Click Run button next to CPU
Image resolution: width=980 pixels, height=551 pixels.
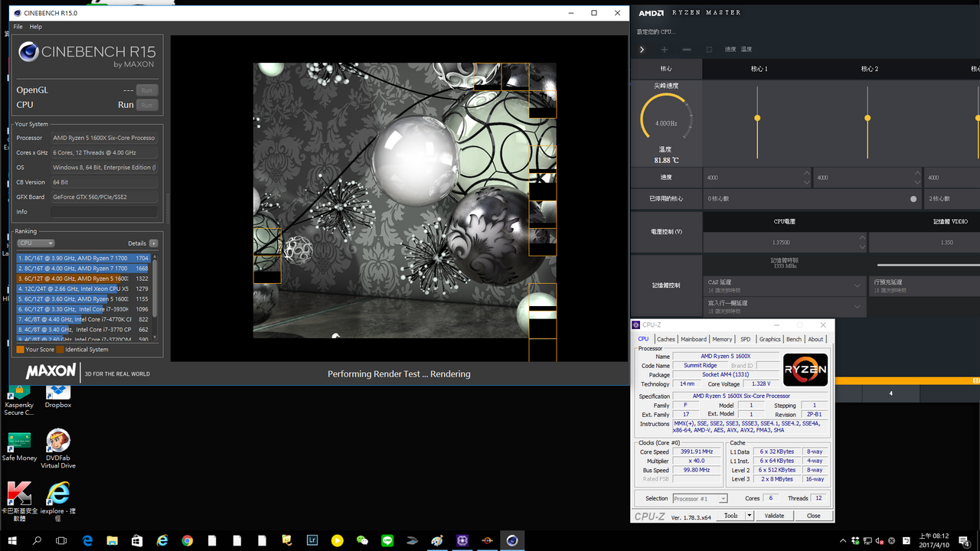pyautogui.click(x=147, y=105)
